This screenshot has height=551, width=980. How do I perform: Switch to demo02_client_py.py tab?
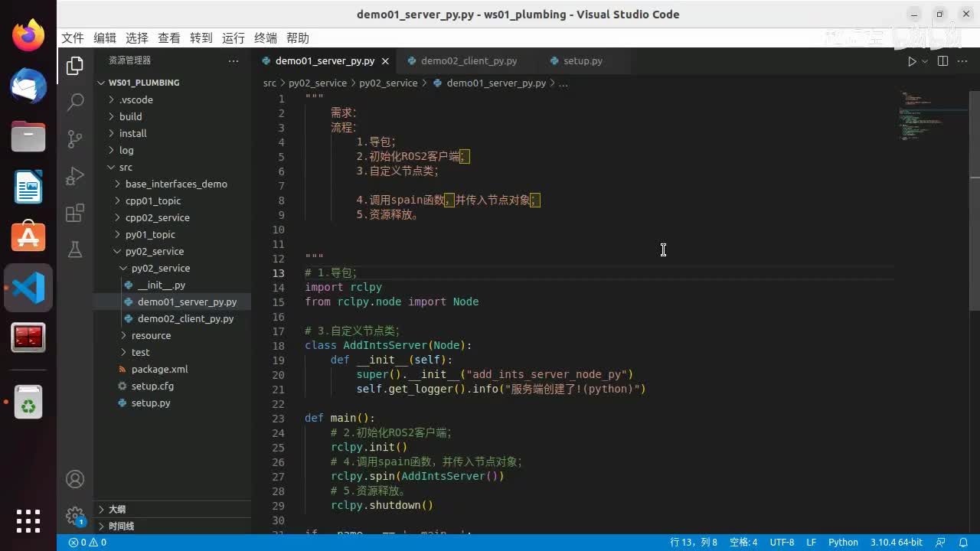click(x=469, y=61)
